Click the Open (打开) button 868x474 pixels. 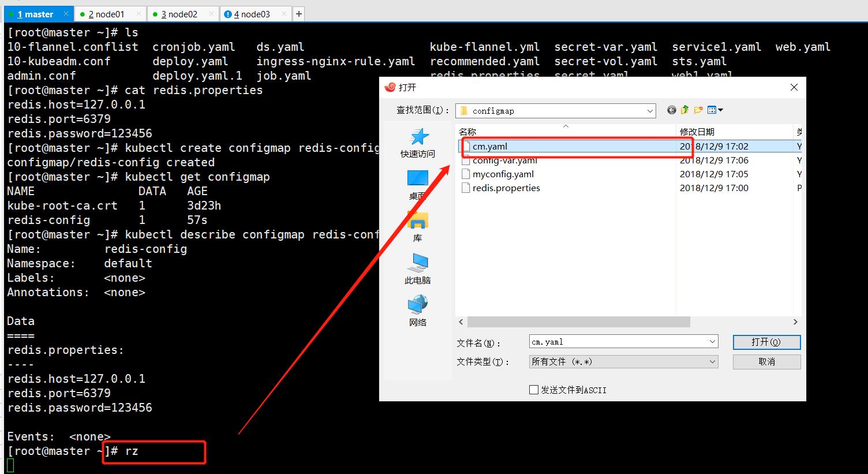point(766,342)
